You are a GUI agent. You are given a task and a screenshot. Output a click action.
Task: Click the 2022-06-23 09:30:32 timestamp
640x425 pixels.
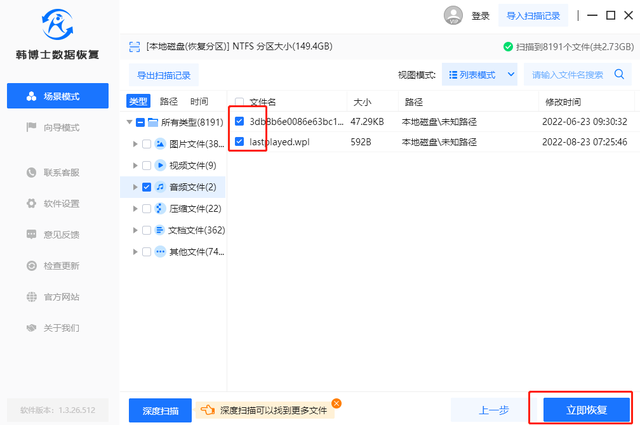tap(584, 122)
